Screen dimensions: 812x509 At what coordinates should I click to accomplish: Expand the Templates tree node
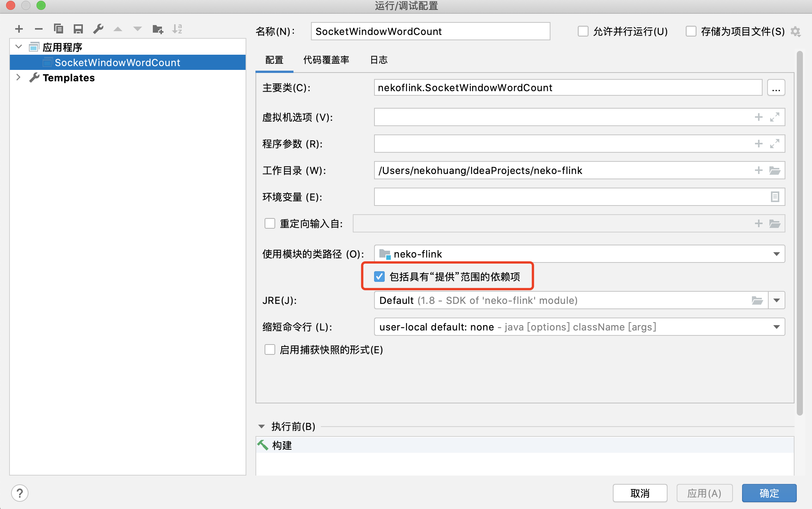point(19,77)
